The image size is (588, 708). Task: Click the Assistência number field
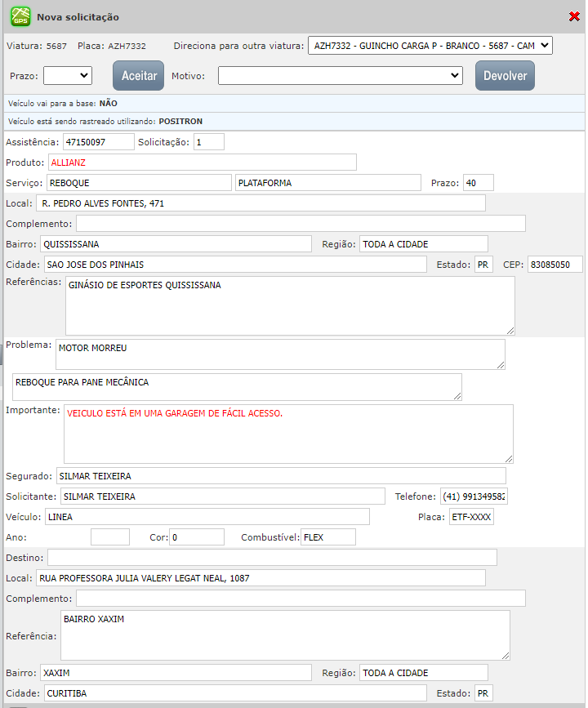[98, 142]
